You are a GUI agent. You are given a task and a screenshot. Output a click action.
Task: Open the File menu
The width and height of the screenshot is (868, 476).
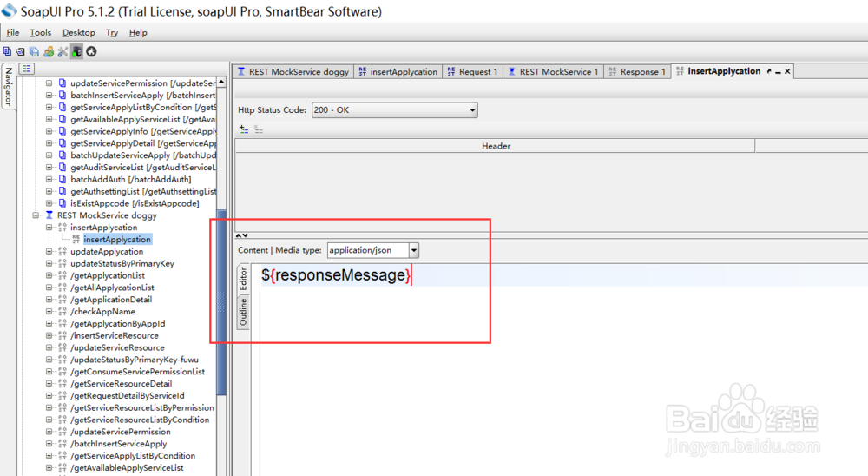coord(13,33)
